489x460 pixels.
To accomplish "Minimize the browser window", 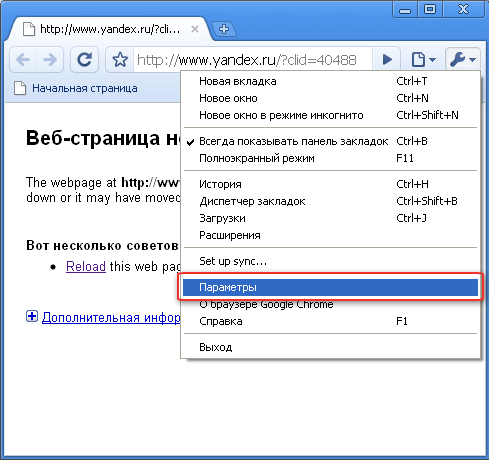I will point(405,9).
